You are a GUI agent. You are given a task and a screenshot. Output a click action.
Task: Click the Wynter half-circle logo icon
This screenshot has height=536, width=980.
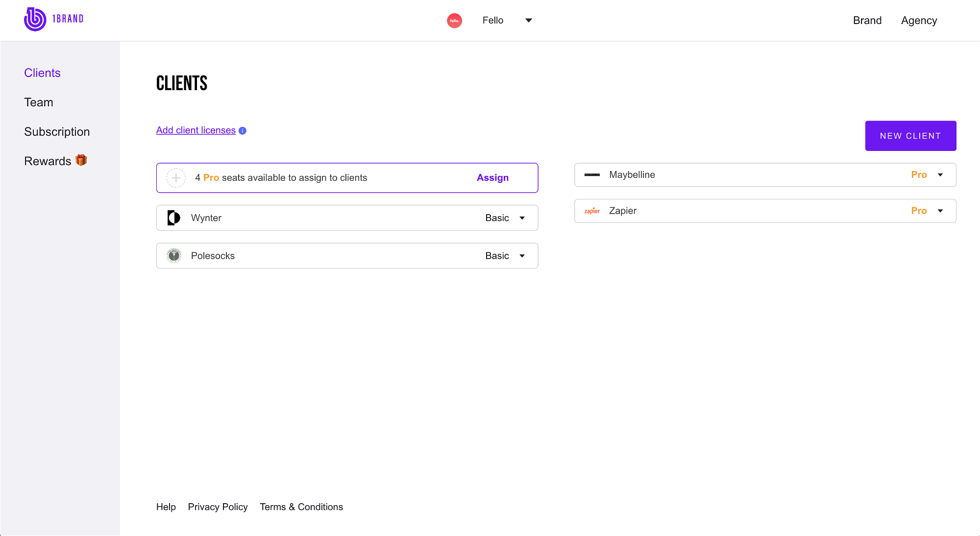[x=173, y=218]
